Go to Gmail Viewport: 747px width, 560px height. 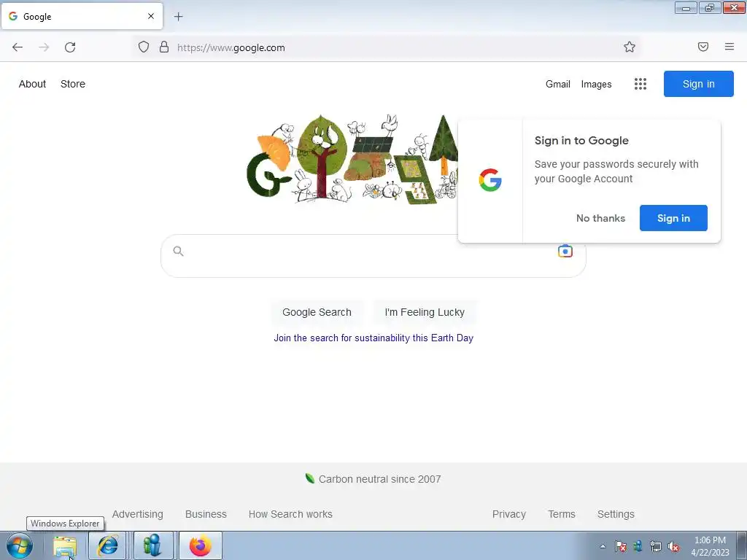tap(558, 85)
